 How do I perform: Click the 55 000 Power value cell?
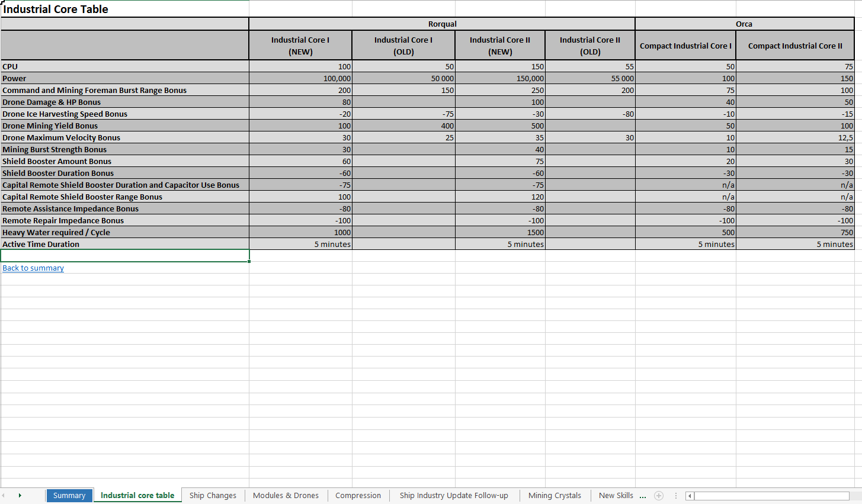click(x=590, y=78)
